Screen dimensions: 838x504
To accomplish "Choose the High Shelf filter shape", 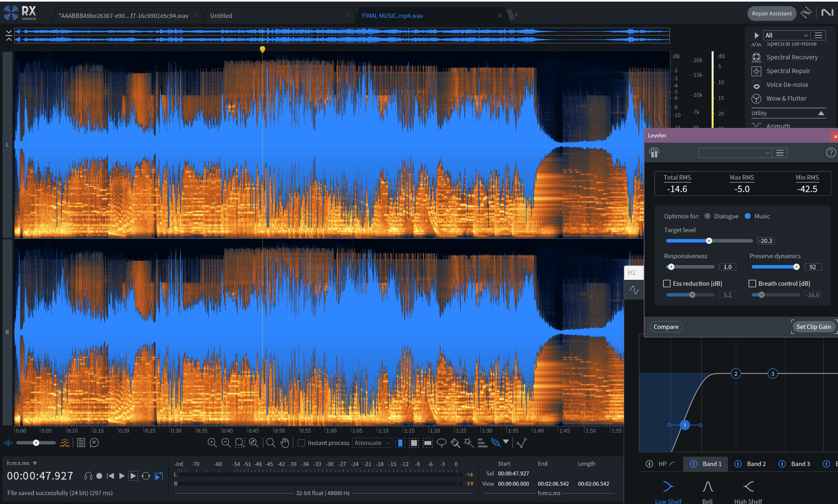I will (748, 492).
